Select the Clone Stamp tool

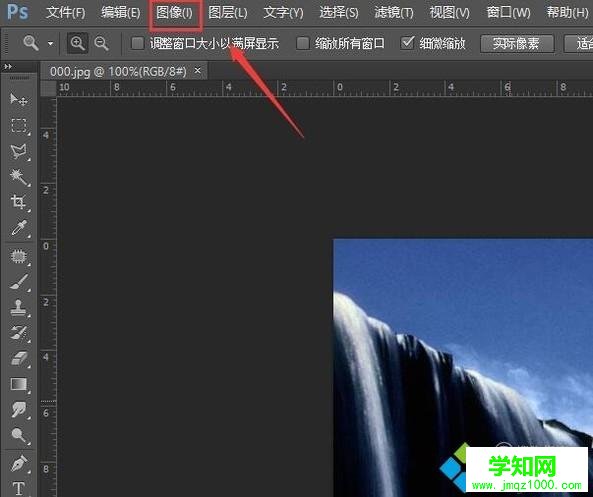click(x=19, y=308)
